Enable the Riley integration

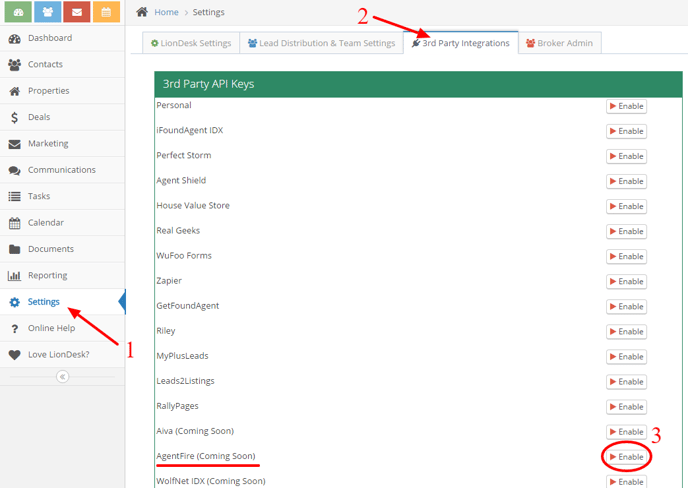coord(626,331)
